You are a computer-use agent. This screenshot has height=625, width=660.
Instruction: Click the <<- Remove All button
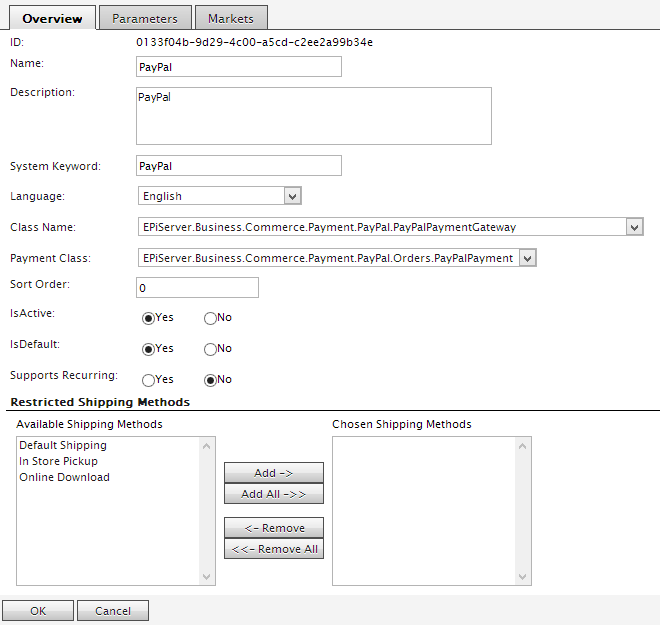click(x=273, y=549)
